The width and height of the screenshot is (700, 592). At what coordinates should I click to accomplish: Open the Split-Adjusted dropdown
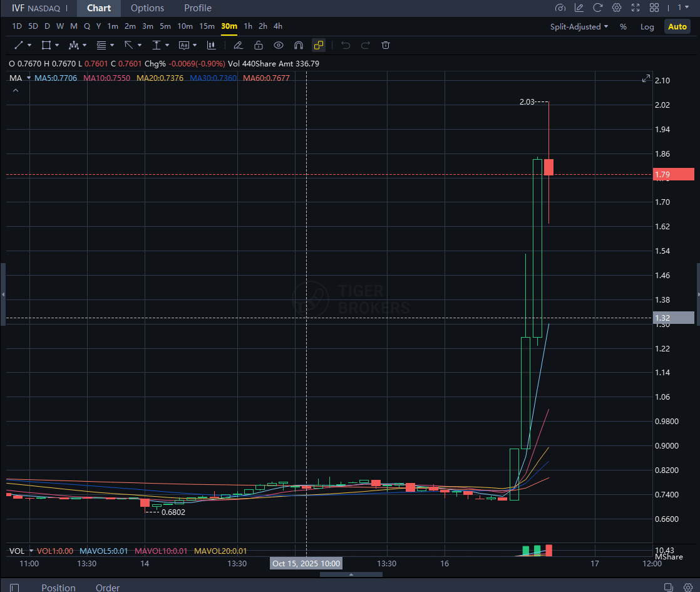pyautogui.click(x=577, y=26)
